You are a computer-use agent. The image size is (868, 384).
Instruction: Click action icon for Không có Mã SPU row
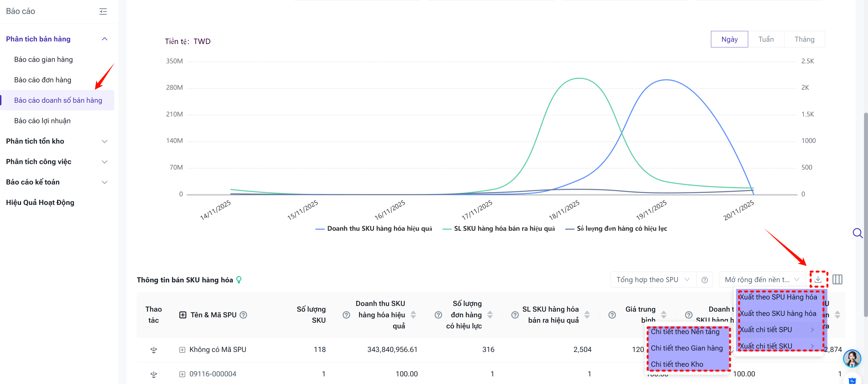coord(154,350)
